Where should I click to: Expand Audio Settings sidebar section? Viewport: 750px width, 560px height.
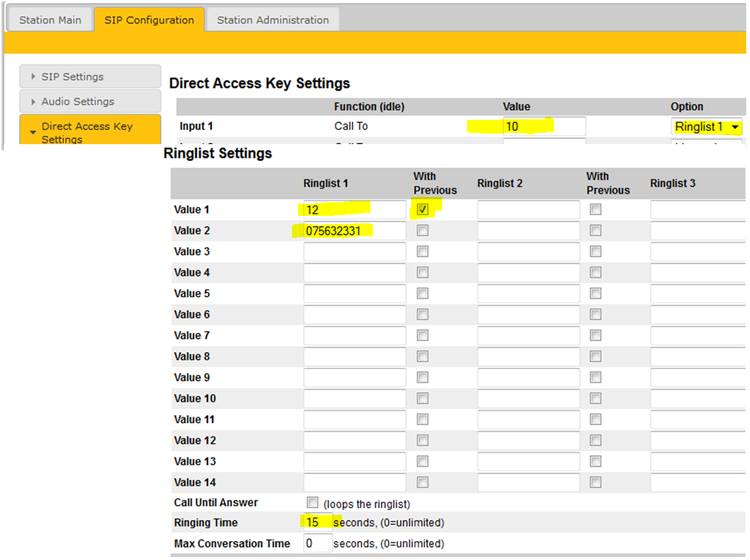pyautogui.click(x=90, y=101)
